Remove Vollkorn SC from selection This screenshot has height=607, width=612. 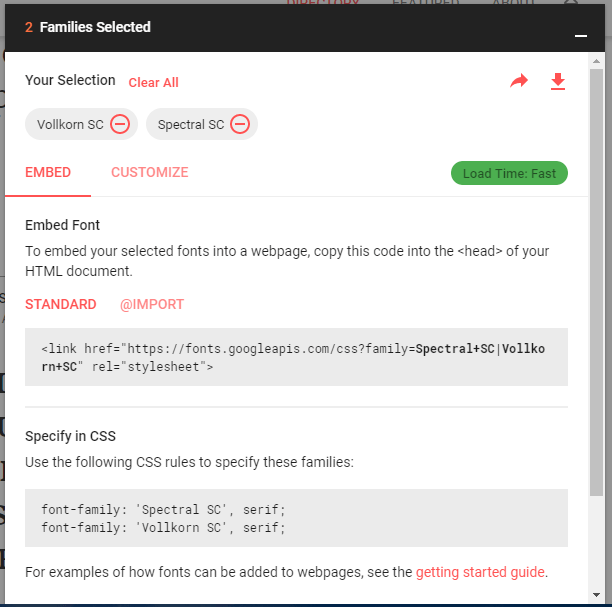pos(120,124)
